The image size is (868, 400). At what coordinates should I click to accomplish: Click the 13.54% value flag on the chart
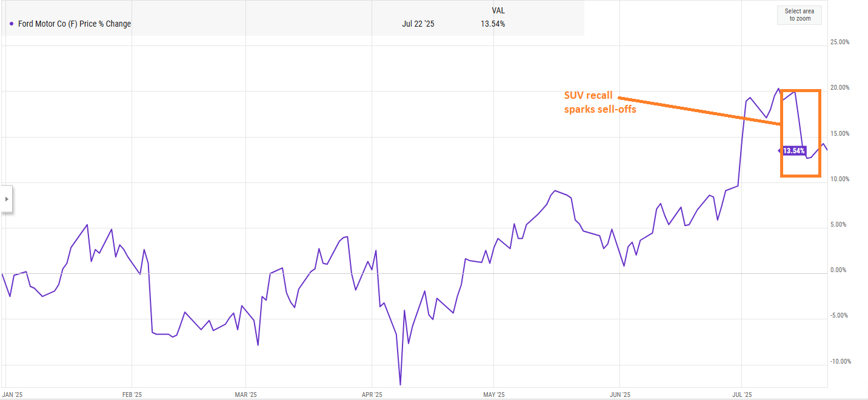(793, 150)
